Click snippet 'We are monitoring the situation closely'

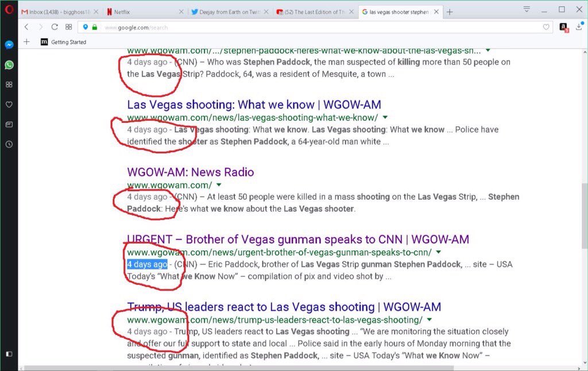434,331
